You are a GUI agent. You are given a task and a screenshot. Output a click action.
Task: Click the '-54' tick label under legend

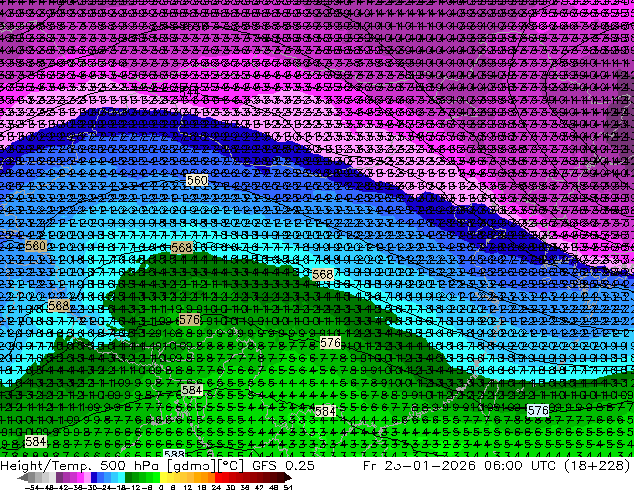(x=32, y=488)
